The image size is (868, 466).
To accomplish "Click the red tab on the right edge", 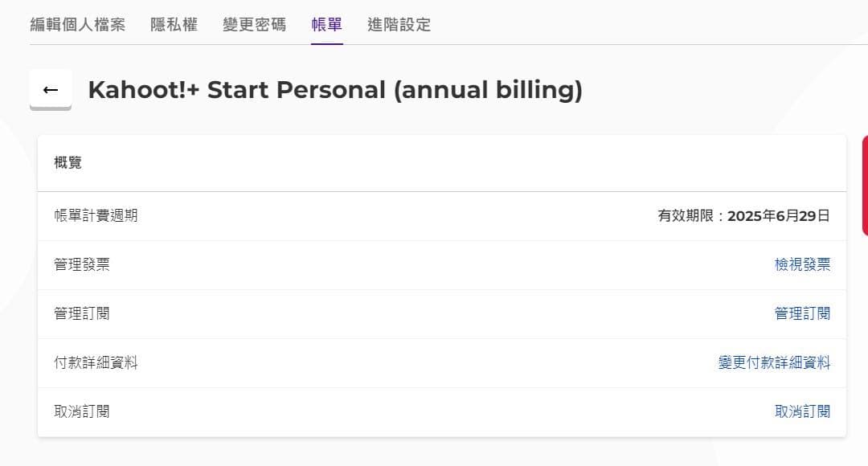I will (864, 185).
